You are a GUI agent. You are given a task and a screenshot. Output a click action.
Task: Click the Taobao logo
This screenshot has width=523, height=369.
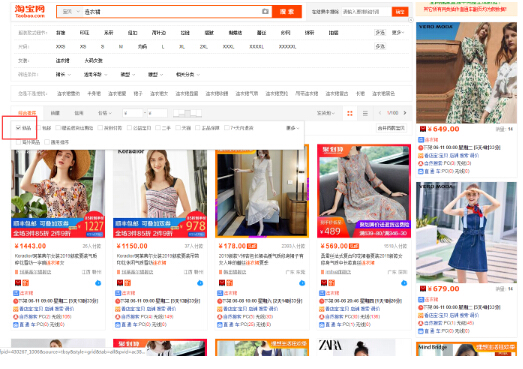pyautogui.click(x=30, y=11)
